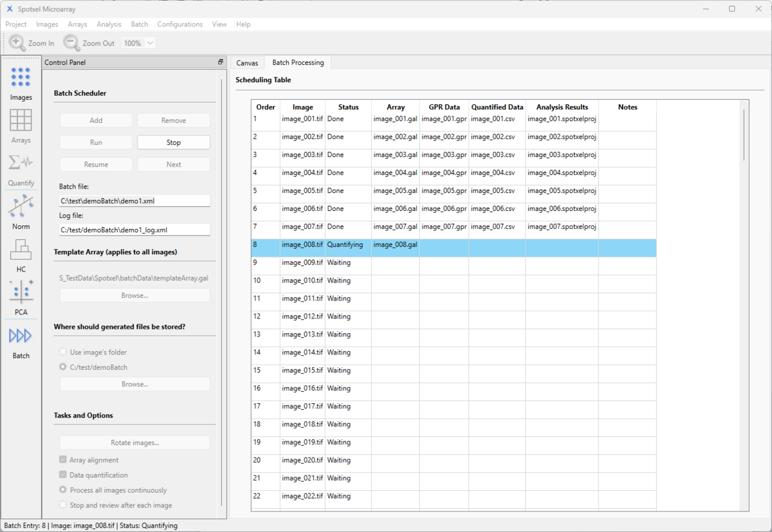
Task: Click the scheduling table vertical scrollbar
Action: click(744, 135)
